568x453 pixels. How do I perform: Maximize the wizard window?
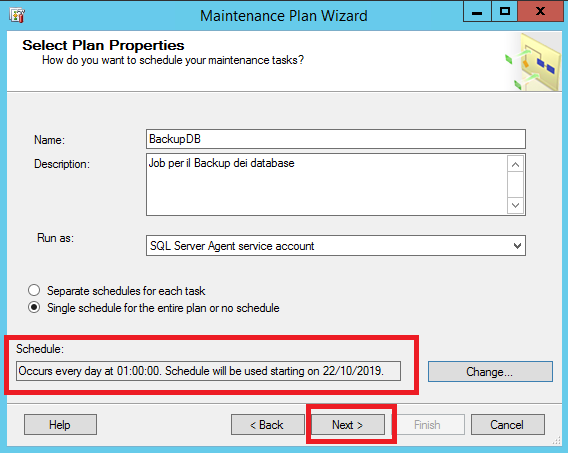pos(504,12)
